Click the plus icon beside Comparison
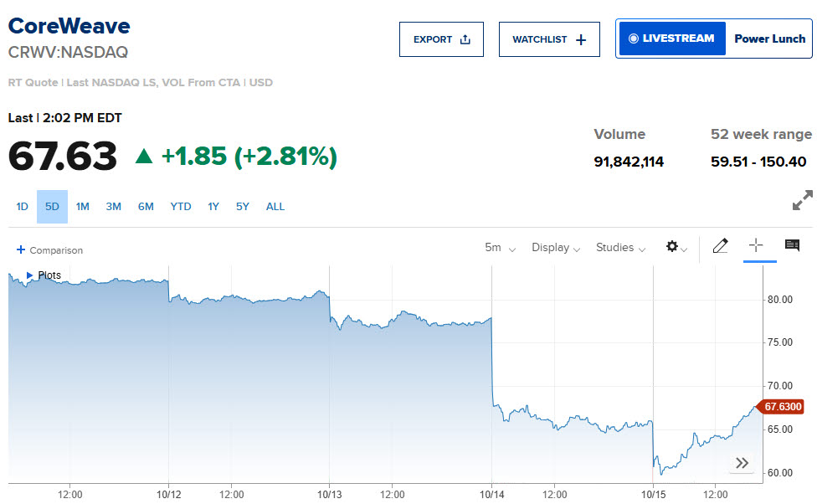This screenshot has height=504, width=817. point(21,249)
